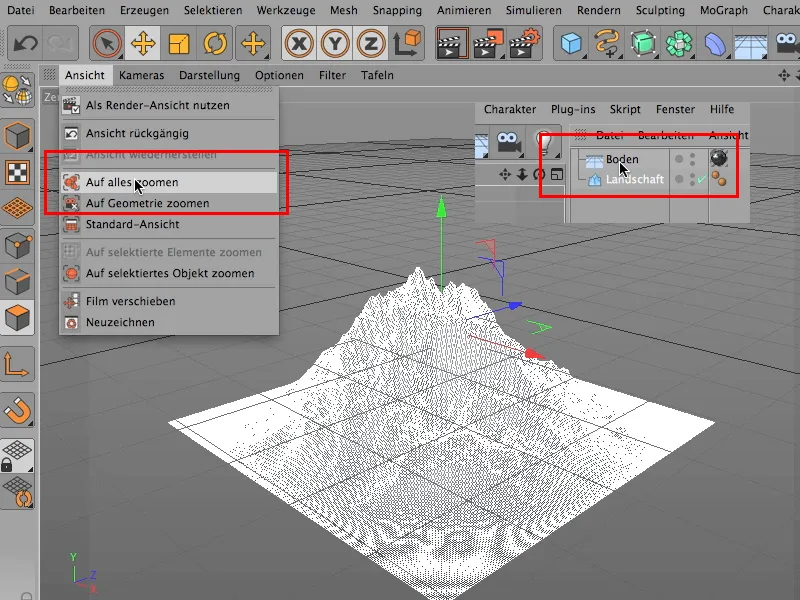The width and height of the screenshot is (800, 600).
Task: Click the subdivision surface green cube icon
Action: pos(643,43)
